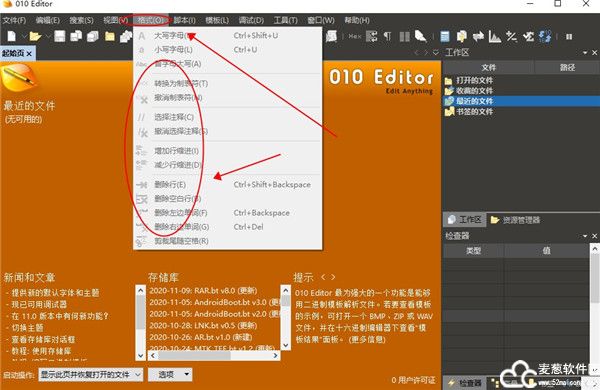Image resolution: width=600 pixels, height=390 pixels.
Task: Click the column mode icon
Action: pos(404,36)
